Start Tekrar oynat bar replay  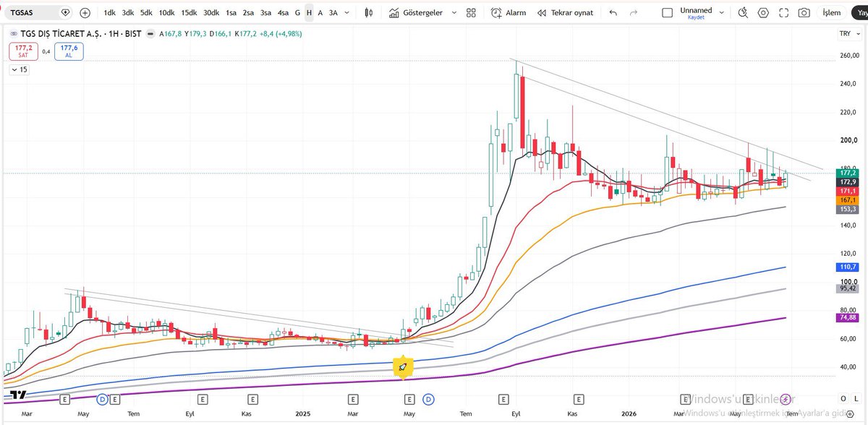566,12
